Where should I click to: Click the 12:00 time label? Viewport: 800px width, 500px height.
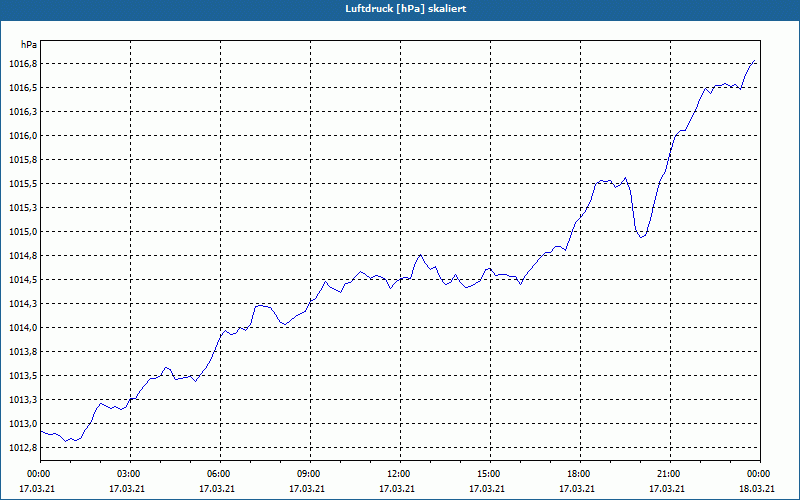pyautogui.click(x=400, y=474)
